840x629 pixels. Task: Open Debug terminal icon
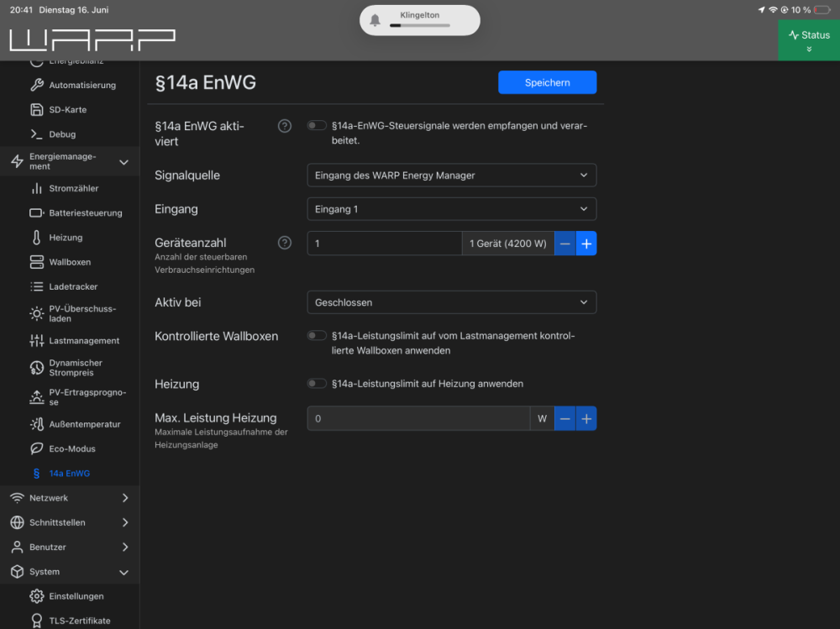pyautogui.click(x=36, y=134)
